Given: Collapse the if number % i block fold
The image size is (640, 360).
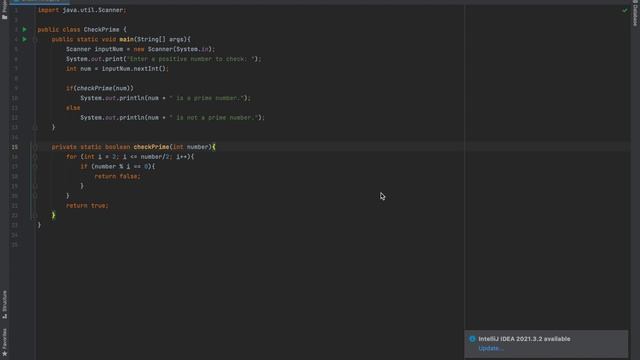Looking at the screenshot, I should pos(35,167).
